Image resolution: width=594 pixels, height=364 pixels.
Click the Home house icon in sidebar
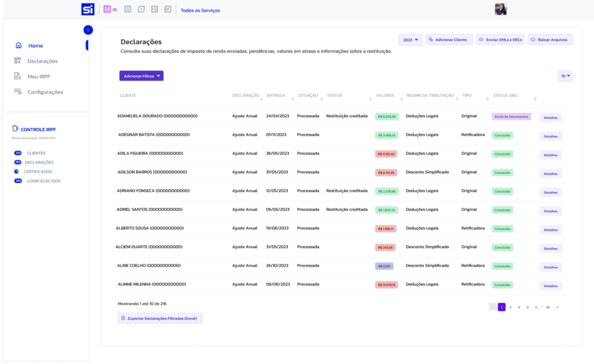pyautogui.click(x=19, y=46)
